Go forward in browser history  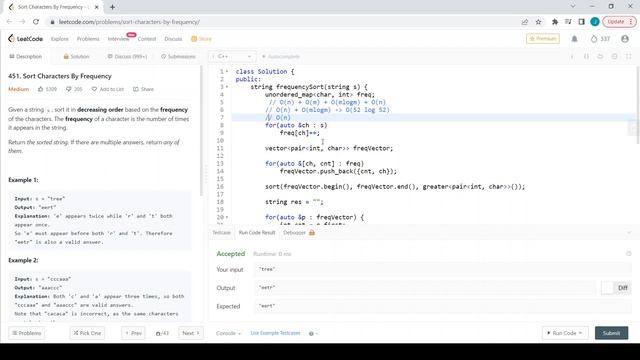(22, 22)
